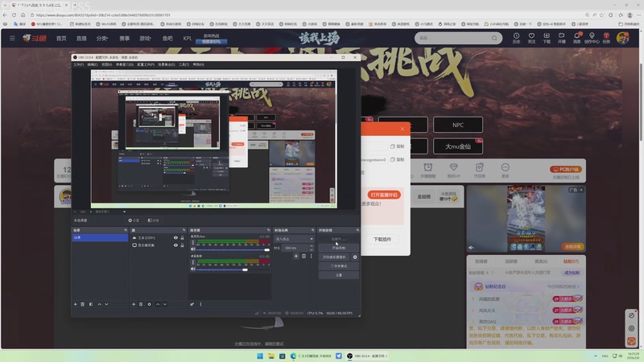Remove selected scene with Scenes trash icon
644x362 pixels.
click(x=83, y=304)
